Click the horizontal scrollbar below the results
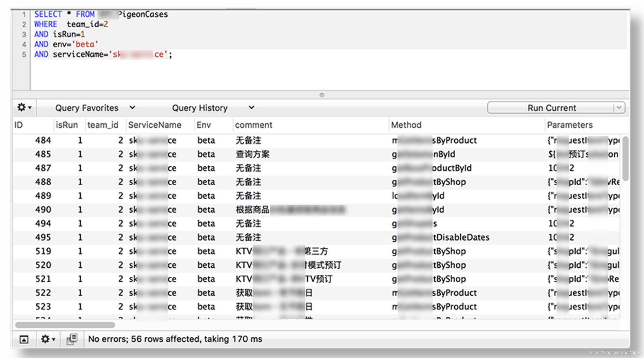This screenshot has width=644, height=358. click(x=65, y=325)
